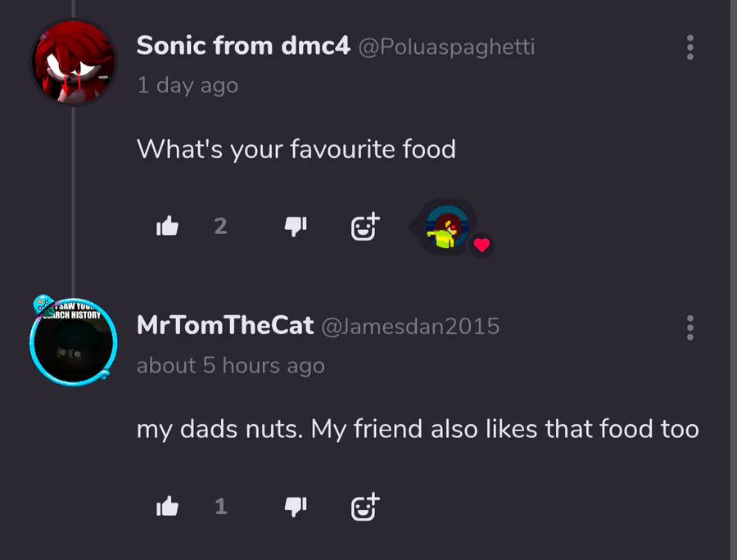Open the Sonic from dmc4 display name
The height and width of the screenshot is (560, 737).
point(243,46)
